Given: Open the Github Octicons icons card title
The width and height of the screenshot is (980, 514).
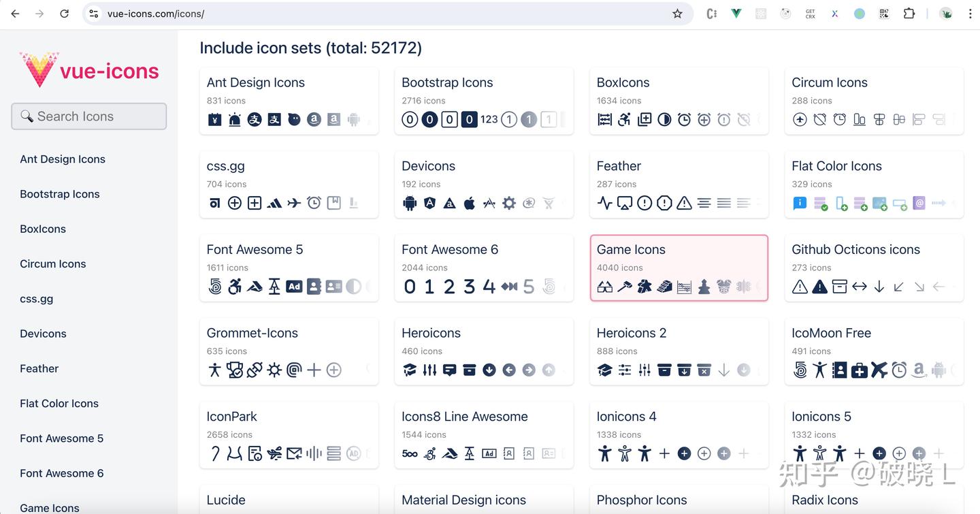Looking at the screenshot, I should [855, 249].
